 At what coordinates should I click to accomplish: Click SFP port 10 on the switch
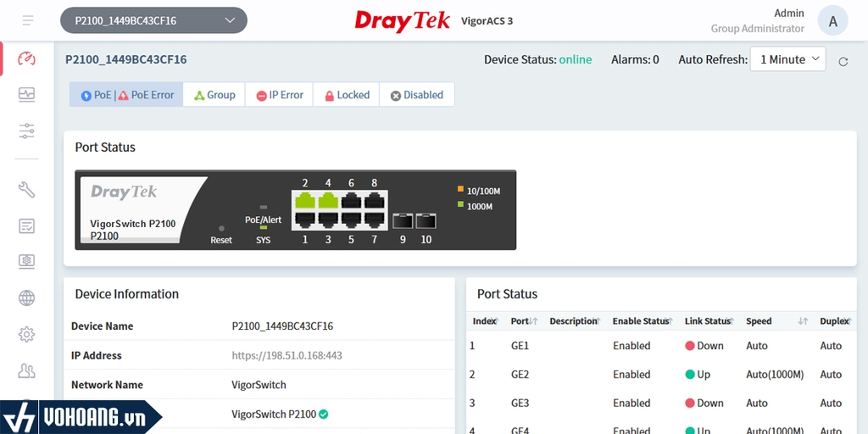coord(426,221)
